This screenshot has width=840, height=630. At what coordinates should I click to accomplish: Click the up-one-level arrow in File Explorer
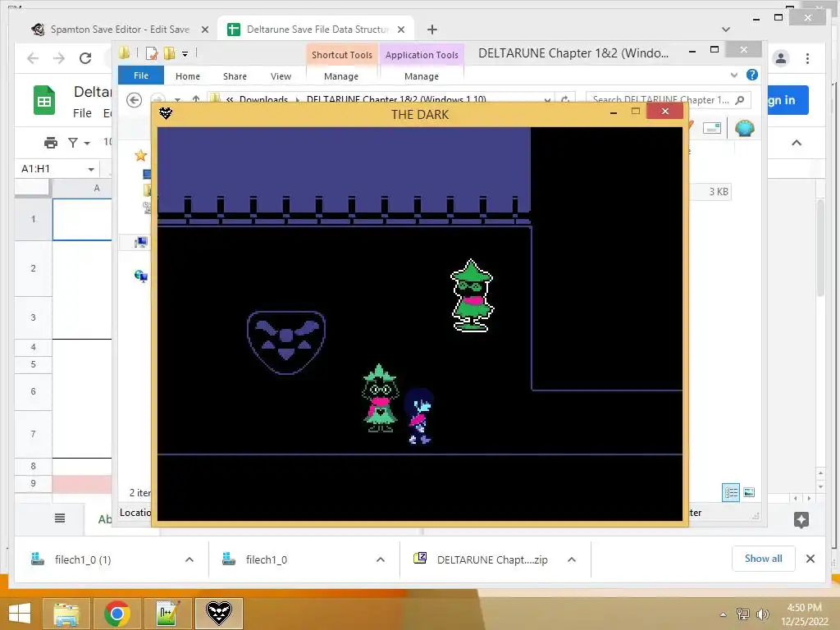click(196, 99)
